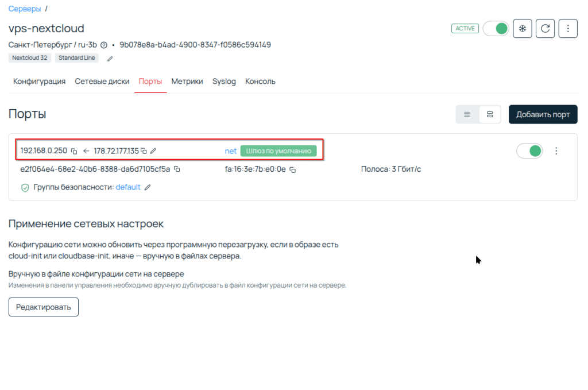Click the freeze server snowflake button

[x=522, y=28]
